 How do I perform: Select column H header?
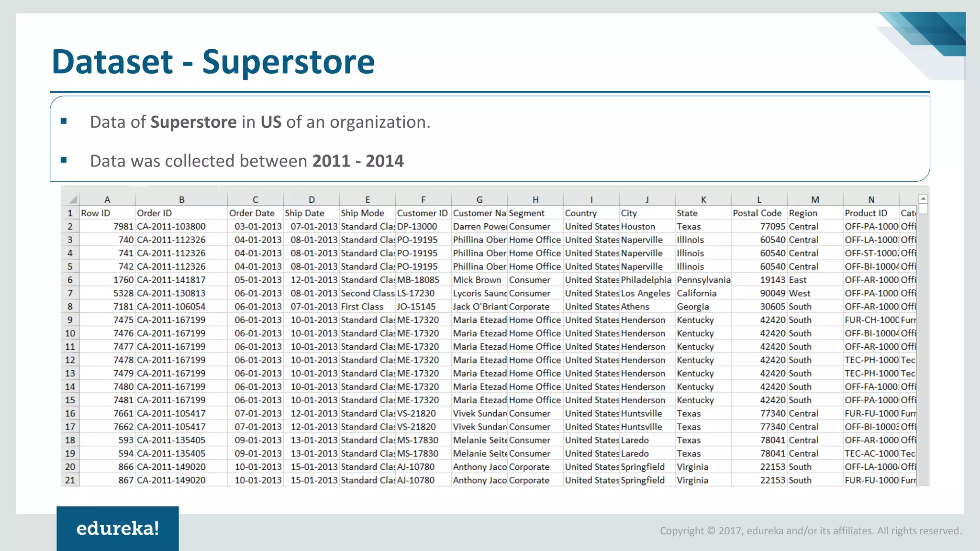click(x=535, y=199)
